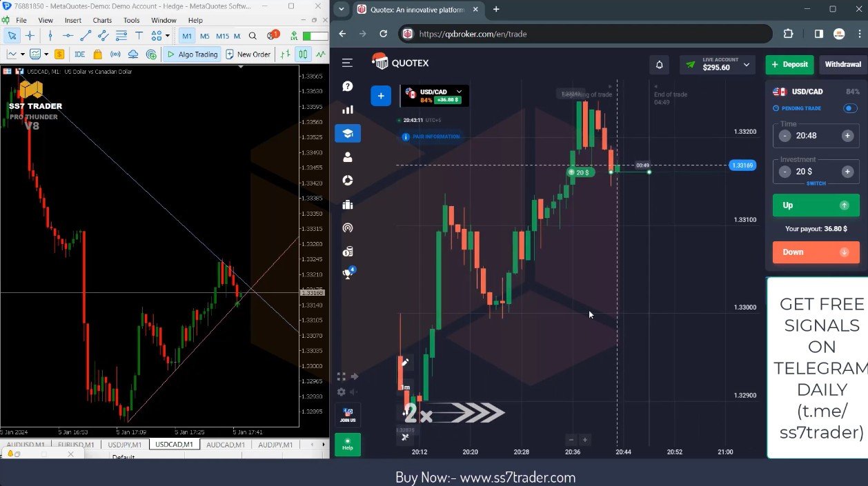Image resolution: width=868 pixels, height=486 pixels.
Task: Click the Deposit button
Action: [x=789, y=65]
